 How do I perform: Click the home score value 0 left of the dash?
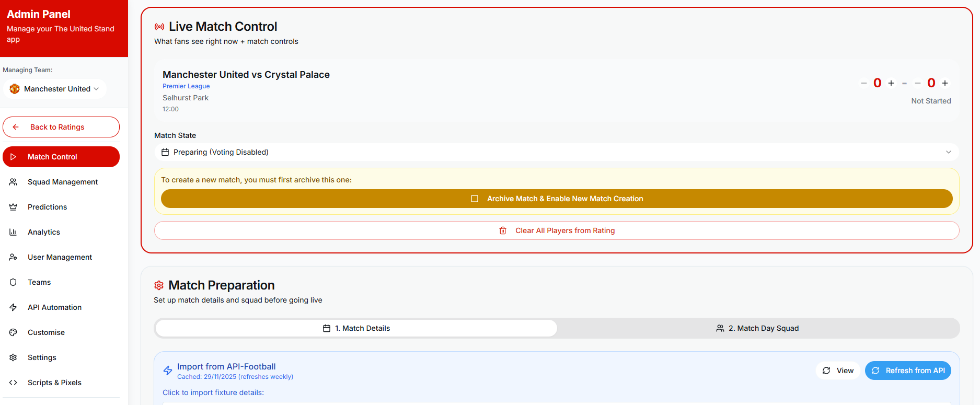tap(878, 83)
